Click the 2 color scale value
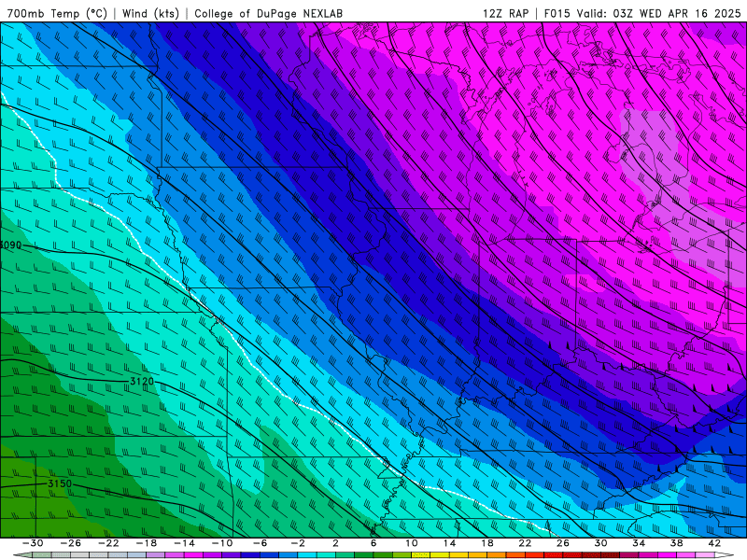Image resolution: width=747 pixels, height=560 pixels. coord(336,543)
